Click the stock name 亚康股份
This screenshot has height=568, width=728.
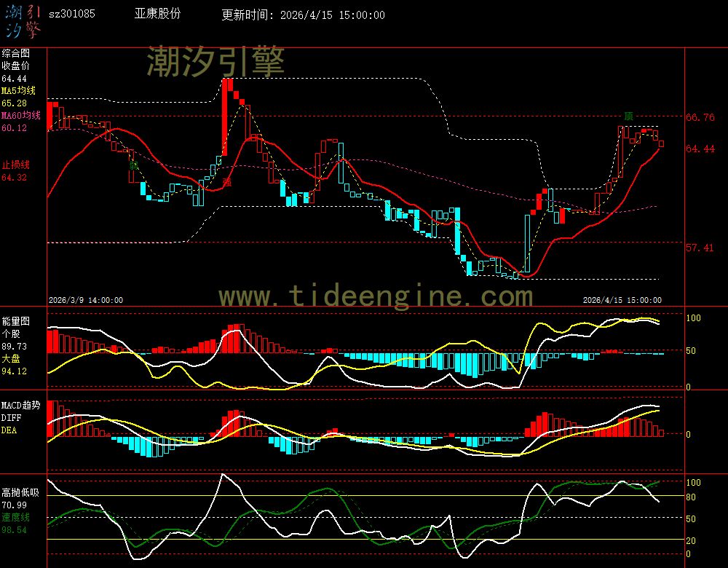(157, 15)
